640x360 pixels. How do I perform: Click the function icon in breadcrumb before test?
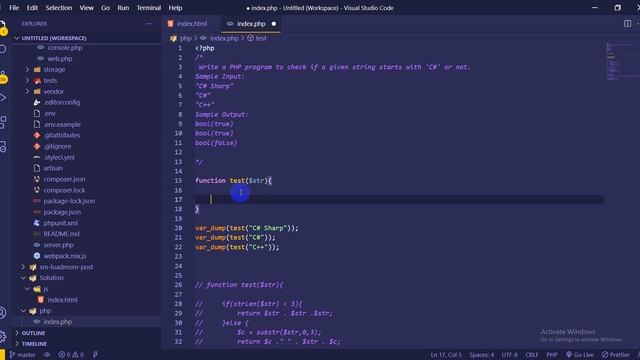[x=250, y=38]
